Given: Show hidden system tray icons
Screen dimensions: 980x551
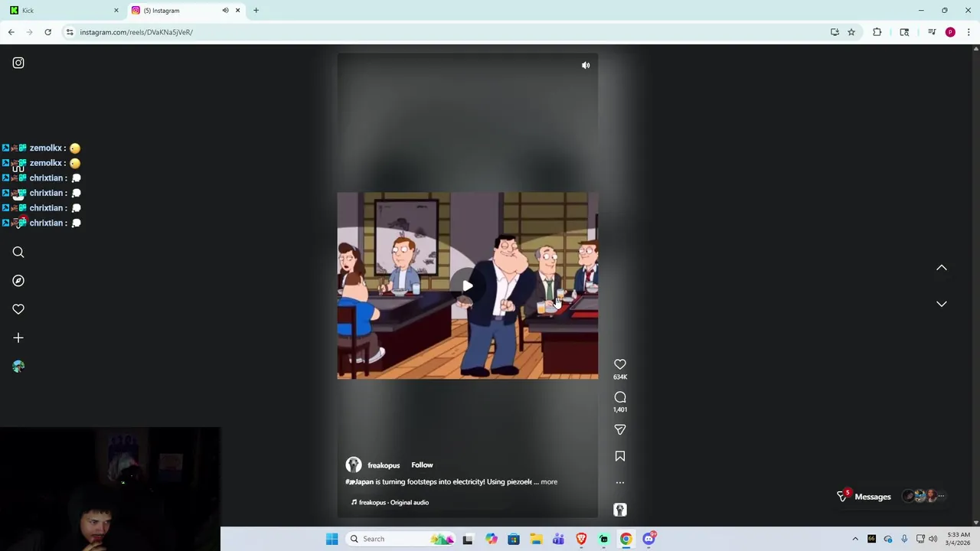Looking at the screenshot, I should click(855, 539).
